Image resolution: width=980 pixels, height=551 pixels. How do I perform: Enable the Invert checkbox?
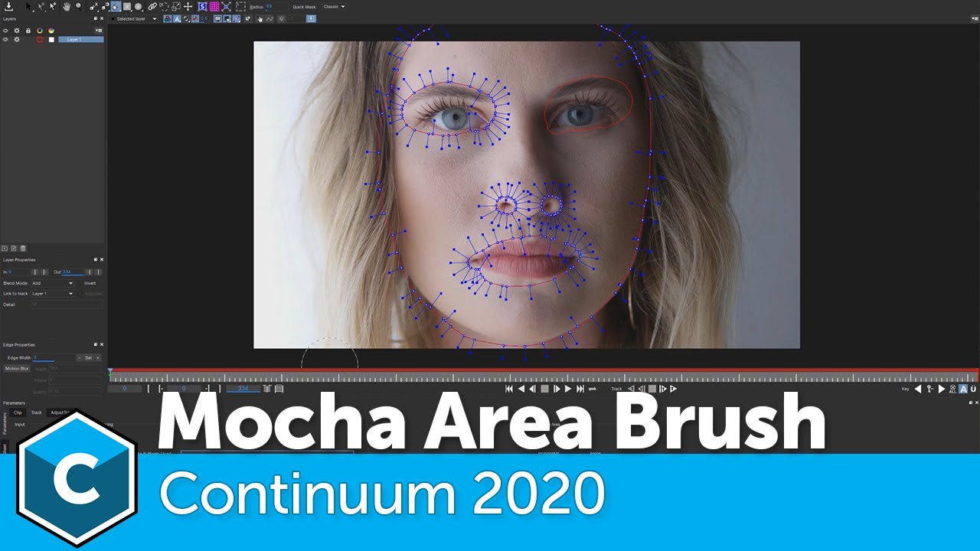tap(81, 283)
